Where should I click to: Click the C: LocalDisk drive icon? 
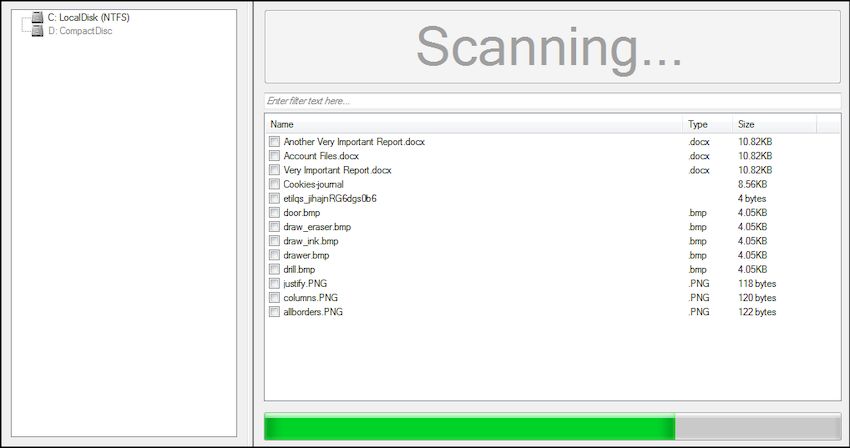coord(37,17)
